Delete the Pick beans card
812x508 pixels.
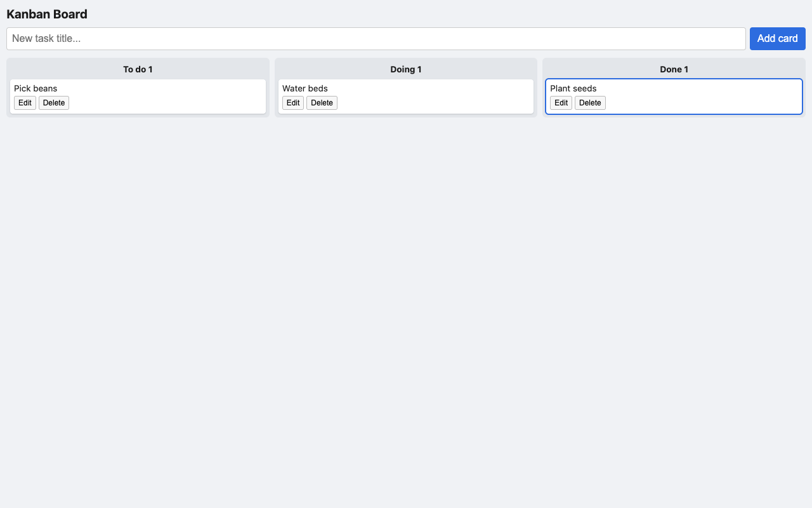tap(54, 103)
